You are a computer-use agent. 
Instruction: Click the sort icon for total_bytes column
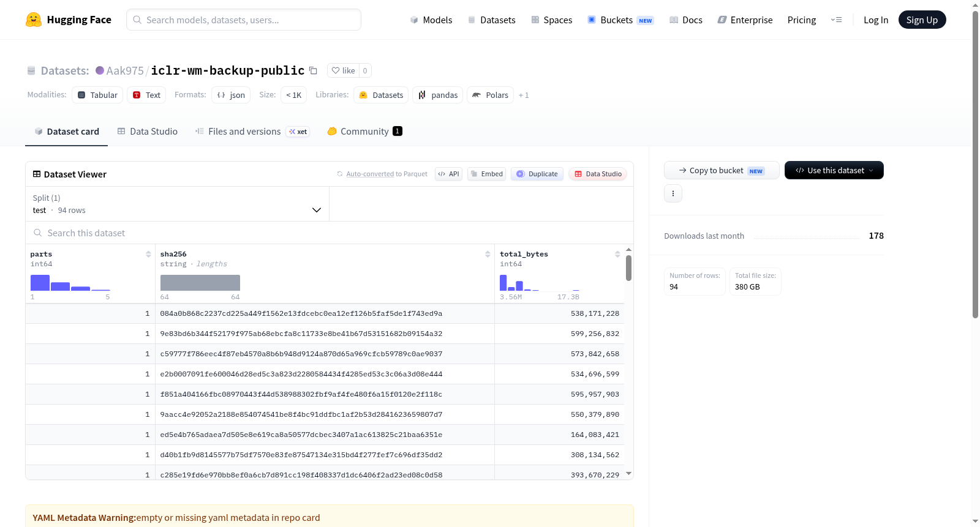pyautogui.click(x=617, y=254)
